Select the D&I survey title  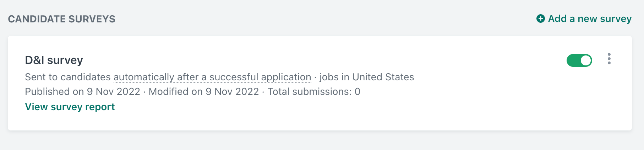click(54, 60)
